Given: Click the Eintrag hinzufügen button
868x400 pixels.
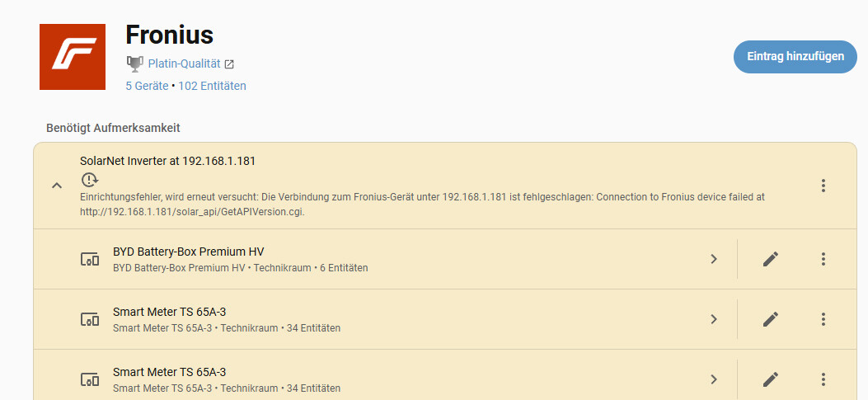Looking at the screenshot, I should pyautogui.click(x=795, y=57).
